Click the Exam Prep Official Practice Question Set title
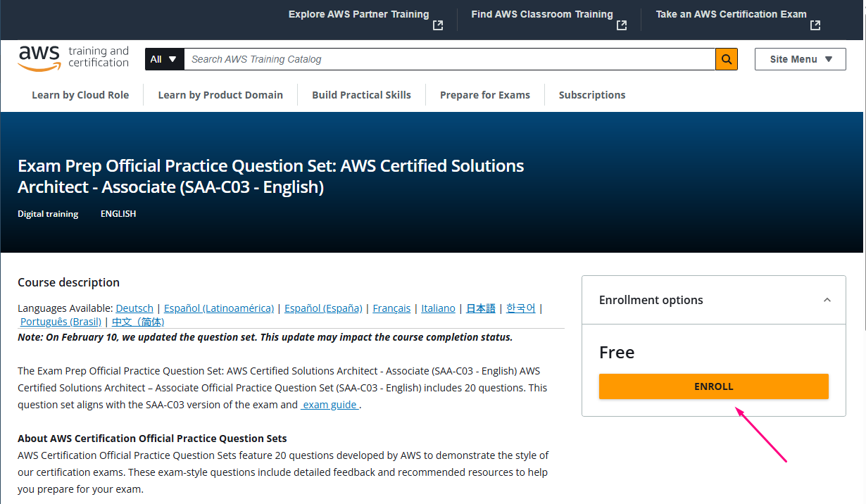The image size is (866, 504). coord(271,177)
